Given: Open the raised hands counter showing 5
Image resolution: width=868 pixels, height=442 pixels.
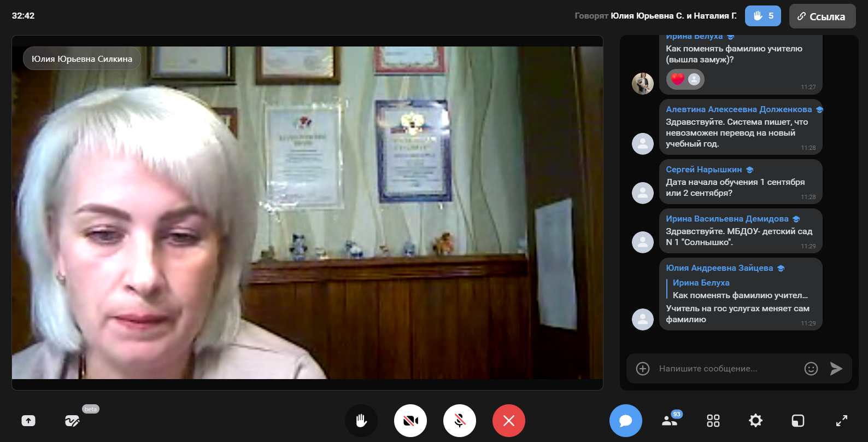Looking at the screenshot, I should [763, 16].
